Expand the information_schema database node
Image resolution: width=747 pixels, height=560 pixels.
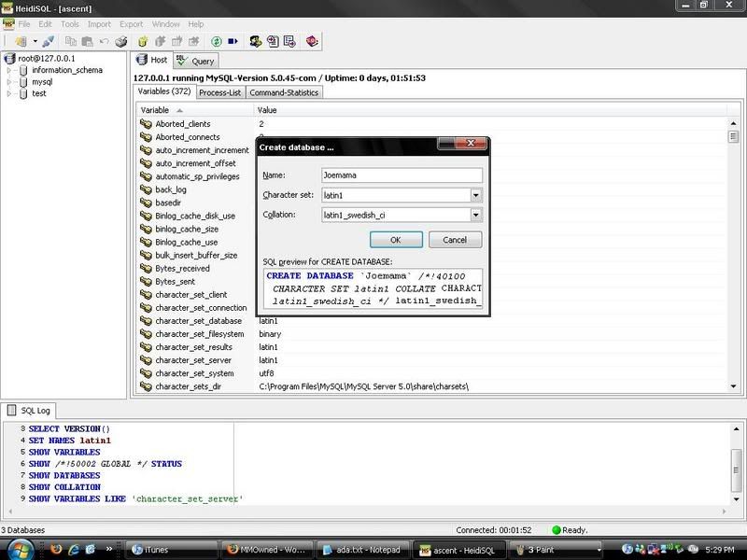[8, 70]
